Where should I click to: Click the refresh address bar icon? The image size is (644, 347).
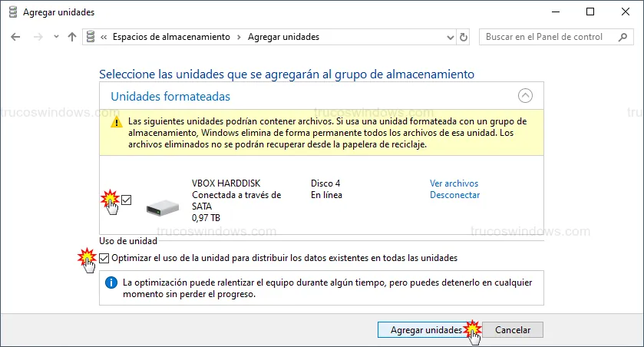463,37
